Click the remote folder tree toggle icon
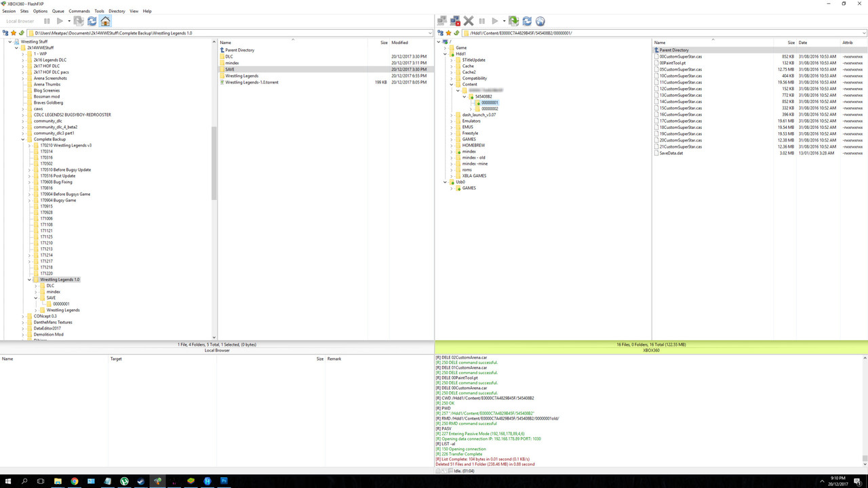The width and height of the screenshot is (868, 488). (x=441, y=33)
